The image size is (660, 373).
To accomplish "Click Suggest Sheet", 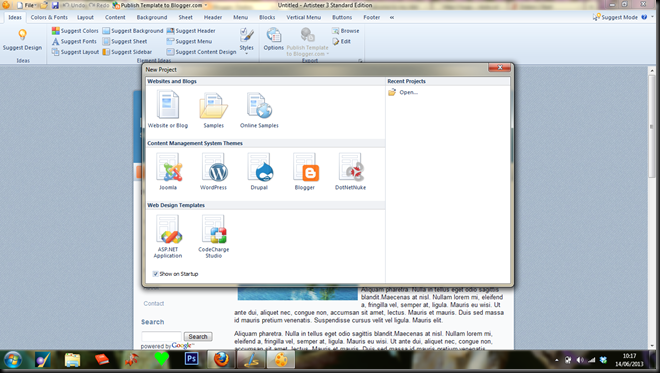I will pyautogui.click(x=125, y=41).
